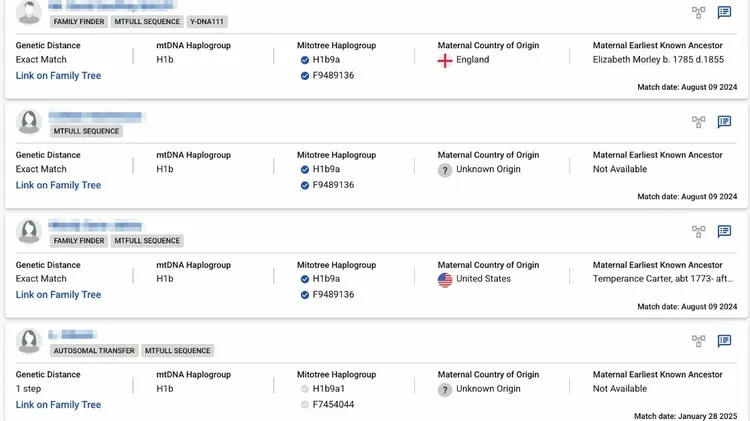Click the Y-DNA111 test badge
The width and height of the screenshot is (750, 421).
click(206, 21)
